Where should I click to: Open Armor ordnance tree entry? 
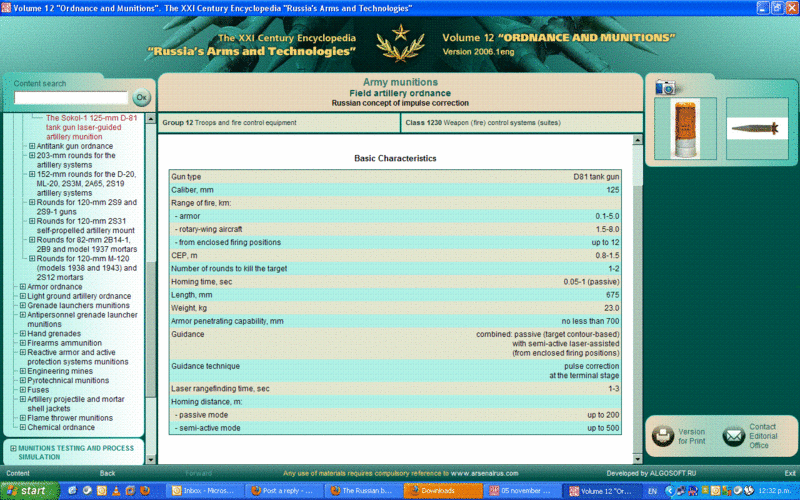click(x=55, y=287)
